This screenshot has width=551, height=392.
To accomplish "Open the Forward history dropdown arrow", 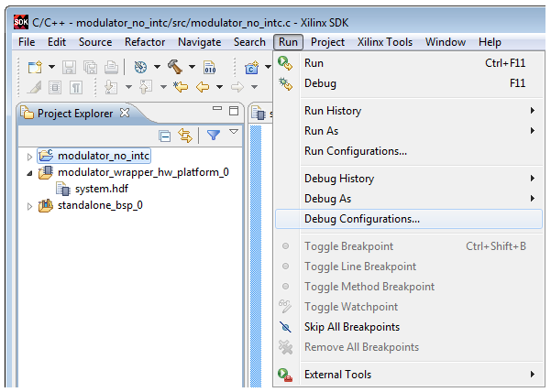I will 255,87.
